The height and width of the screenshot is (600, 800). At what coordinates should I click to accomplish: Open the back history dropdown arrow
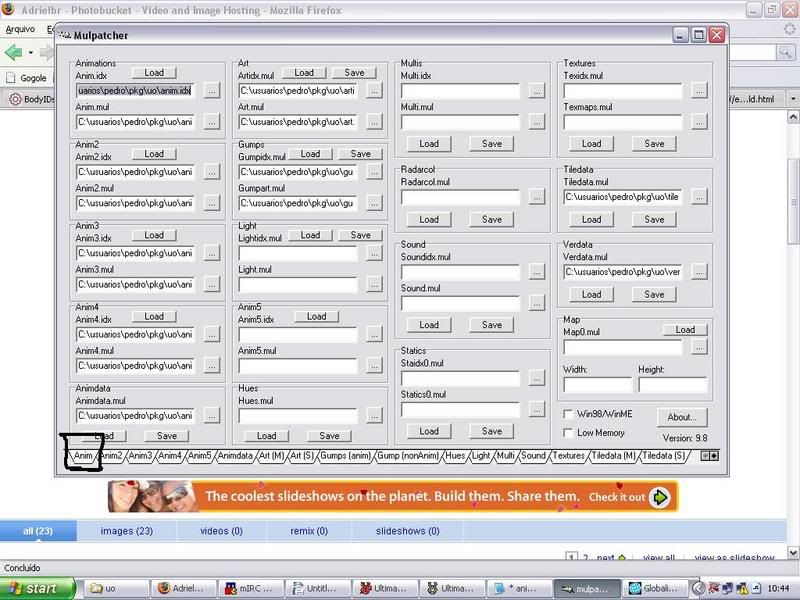coord(31,52)
